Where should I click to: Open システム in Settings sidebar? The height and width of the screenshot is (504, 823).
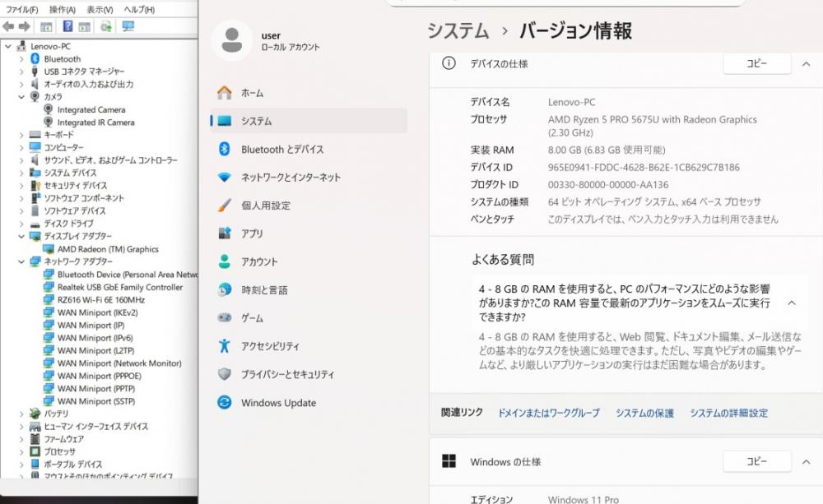pos(309,121)
